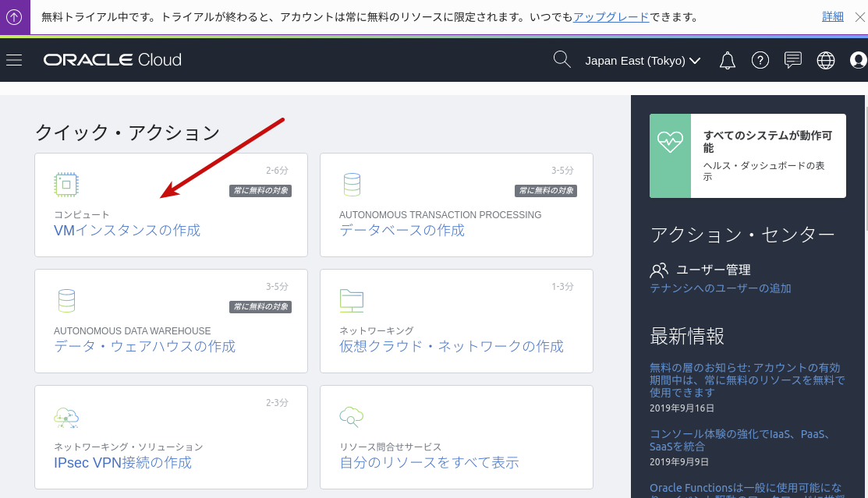Screen dimensions: 868x498
Task: Open テナンシへのユーザーの追加 link
Action: [720, 288]
